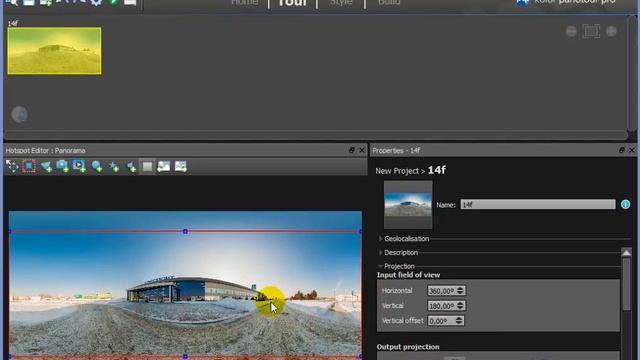Close the Hotspot Editor panel
This screenshot has height=360, width=640.
362,150
